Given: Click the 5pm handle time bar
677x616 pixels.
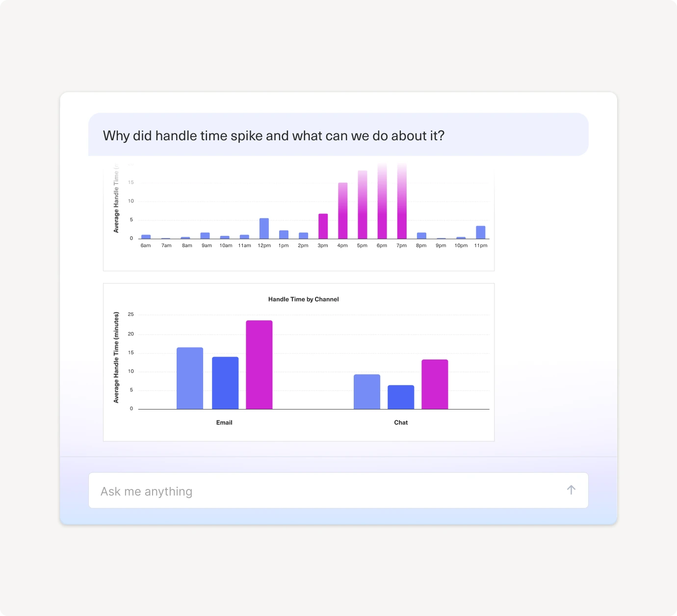Looking at the screenshot, I should (362, 205).
